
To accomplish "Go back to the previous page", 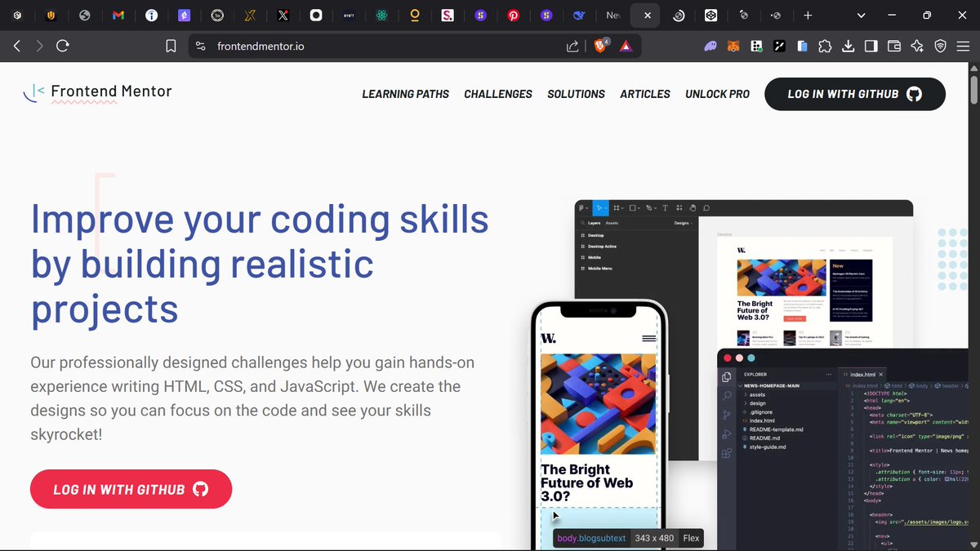I will 17,47.
